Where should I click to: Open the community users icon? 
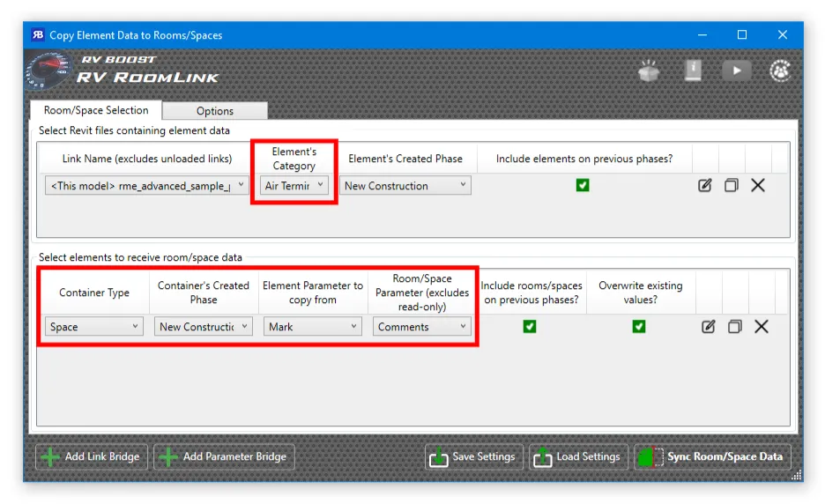[x=780, y=70]
